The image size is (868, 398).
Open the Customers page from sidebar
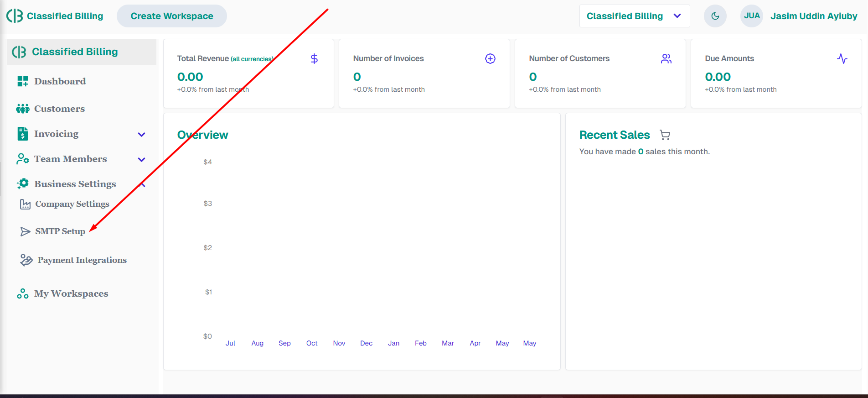click(x=59, y=109)
